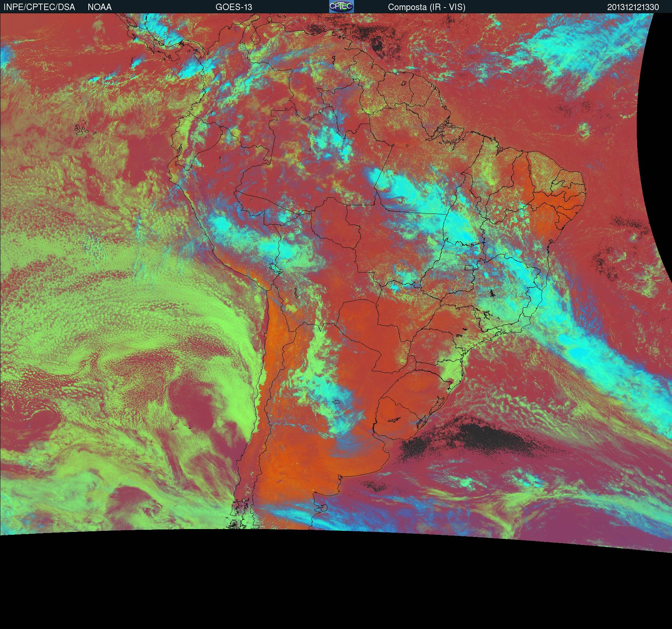The image size is (672, 629).
Task: Click the Composta (IR - VIS) title
Action: [x=427, y=7]
